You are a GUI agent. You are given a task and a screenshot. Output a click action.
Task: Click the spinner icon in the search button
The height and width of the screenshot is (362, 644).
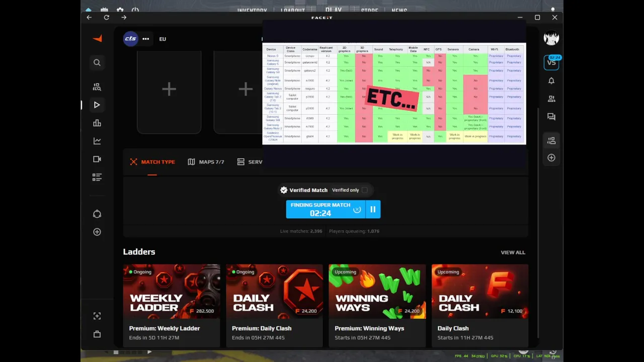click(x=357, y=209)
